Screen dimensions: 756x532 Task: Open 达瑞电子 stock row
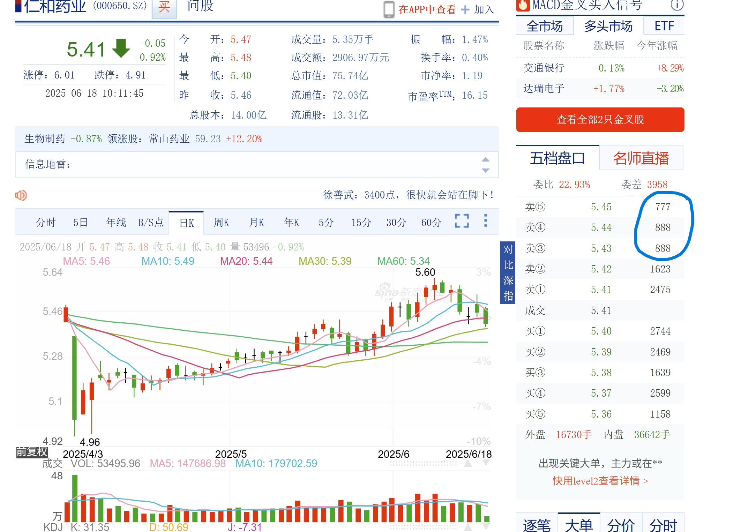point(600,89)
